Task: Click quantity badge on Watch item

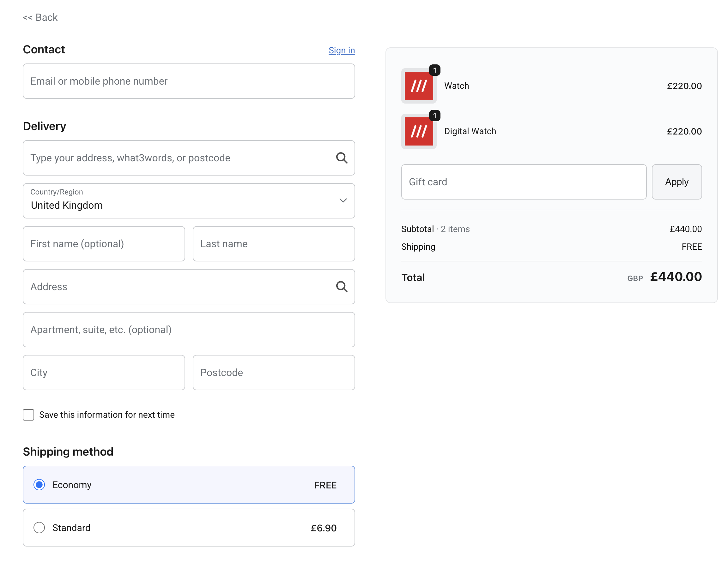Action: click(435, 70)
